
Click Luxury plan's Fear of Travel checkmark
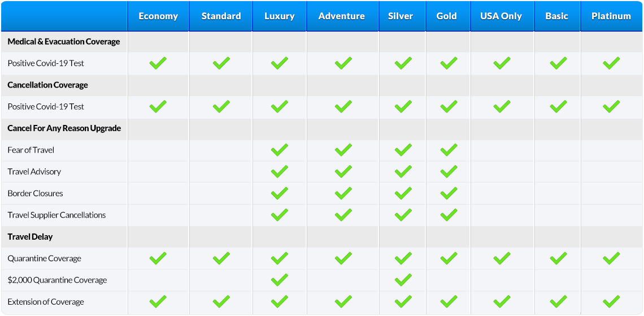[x=280, y=150]
